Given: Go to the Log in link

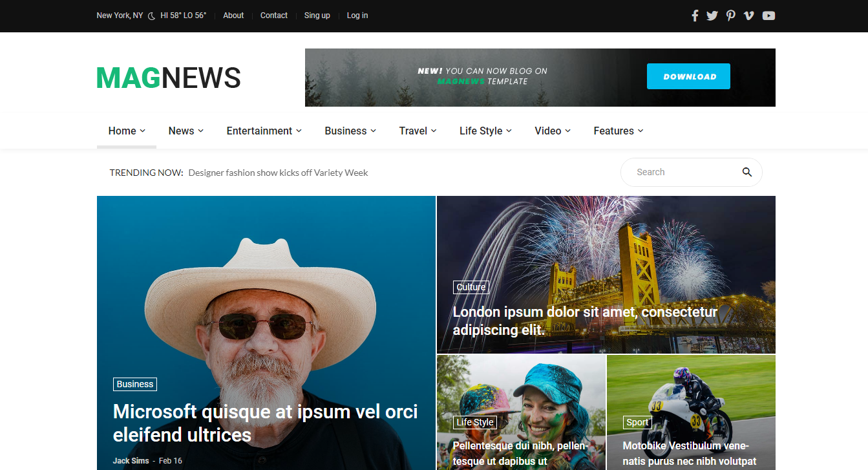Looking at the screenshot, I should tap(357, 16).
